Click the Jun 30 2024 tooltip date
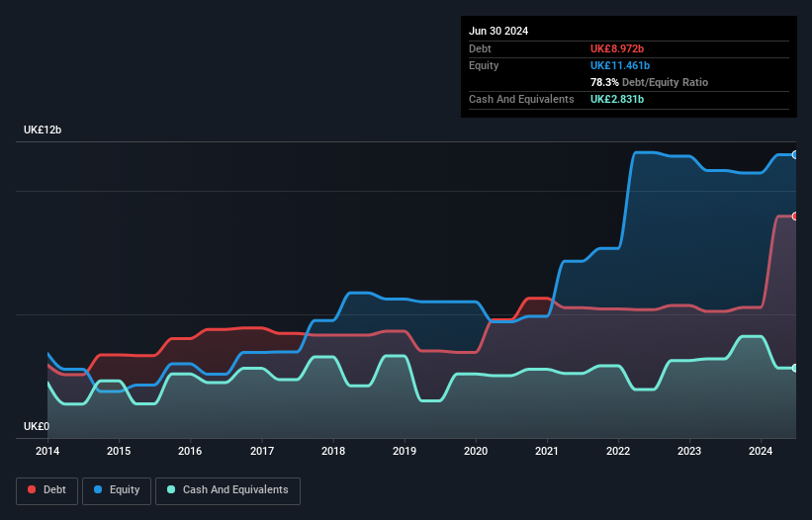Viewport: 812px width, 520px height. pos(498,31)
